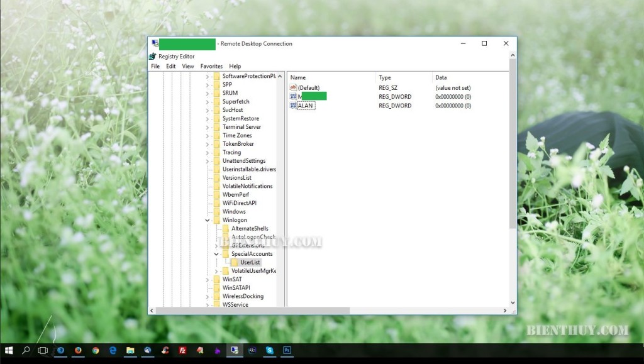Click the (Default) string value icon

pyautogui.click(x=293, y=87)
